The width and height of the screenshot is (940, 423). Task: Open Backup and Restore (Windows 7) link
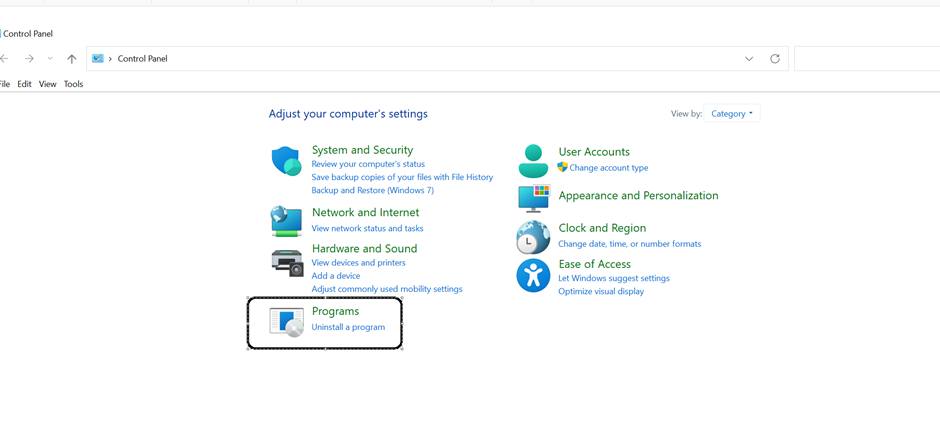pos(372,191)
